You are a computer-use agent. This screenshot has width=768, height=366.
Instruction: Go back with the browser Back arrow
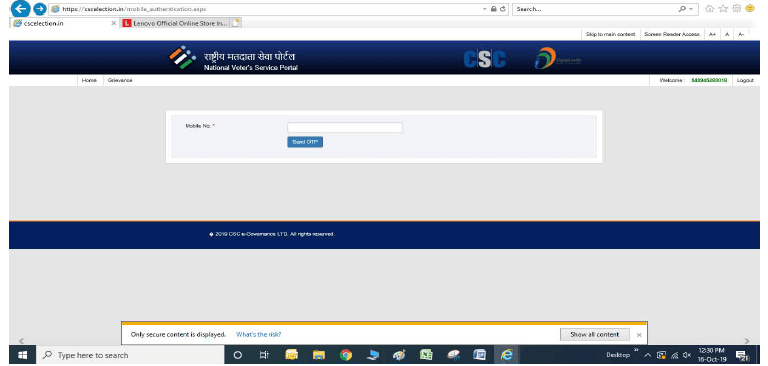[x=21, y=9]
